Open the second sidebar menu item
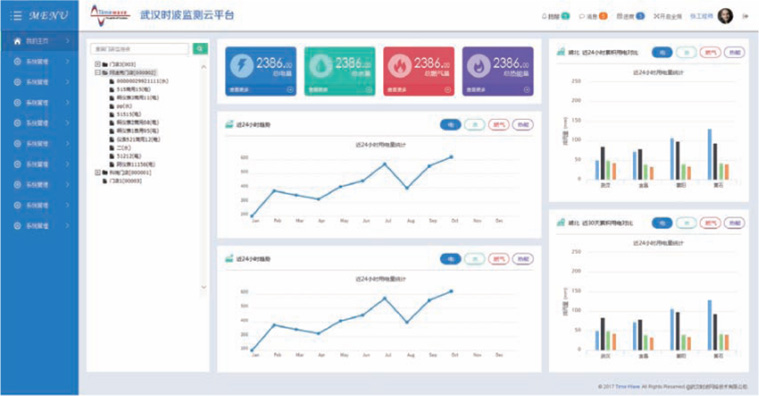This screenshot has height=396, width=759. pyautogui.click(x=39, y=61)
